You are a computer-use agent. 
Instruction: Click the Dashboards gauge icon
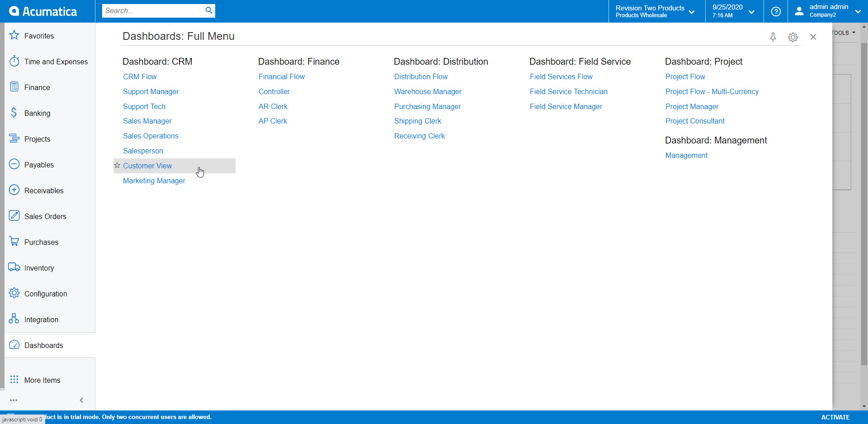(14, 345)
